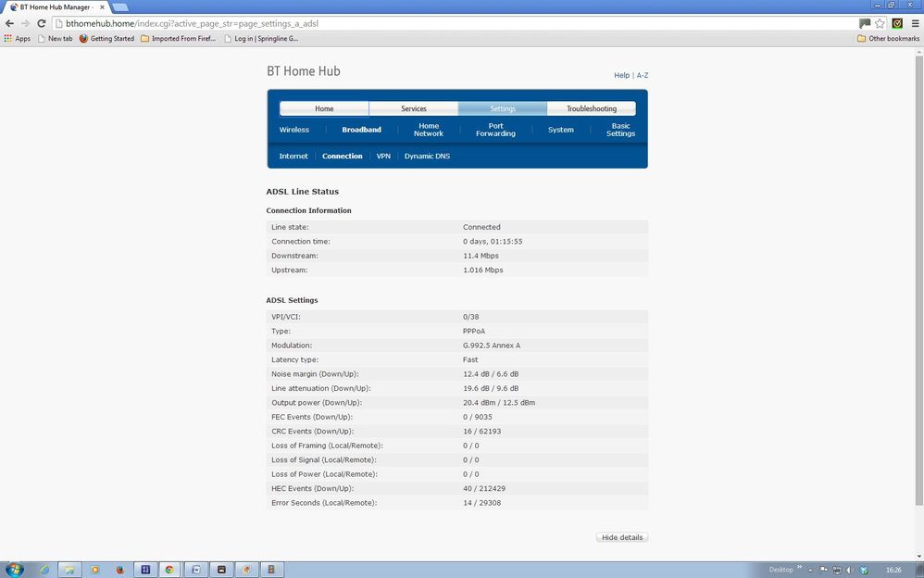Select the Settings tab
Viewport: 924px width, 578px height.
pos(503,108)
